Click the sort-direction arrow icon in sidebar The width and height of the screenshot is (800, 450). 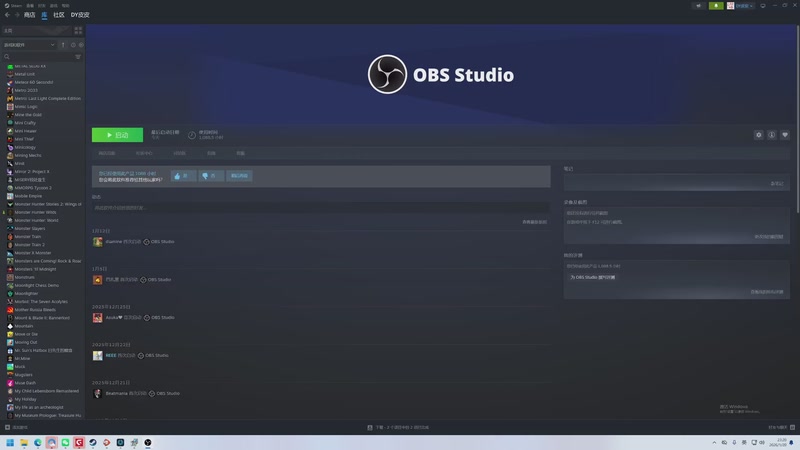(63, 45)
